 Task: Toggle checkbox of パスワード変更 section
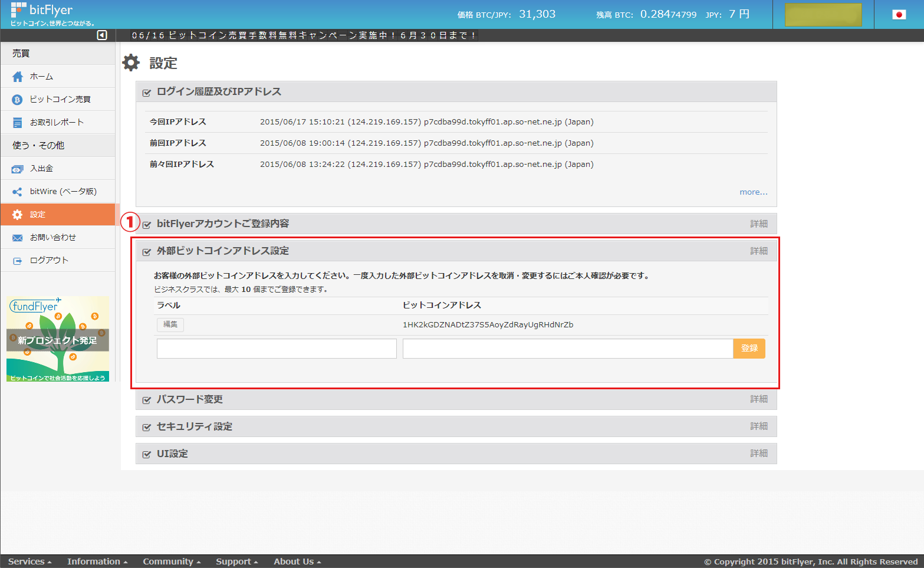pyautogui.click(x=147, y=400)
